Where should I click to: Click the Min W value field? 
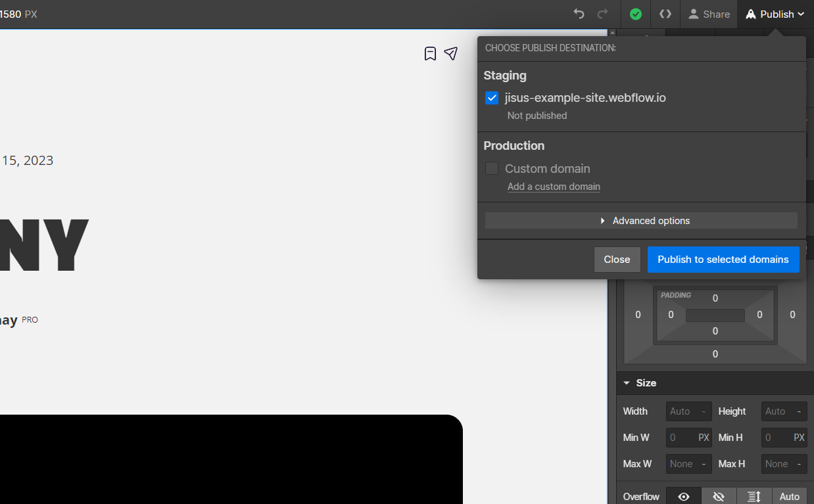coord(681,438)
